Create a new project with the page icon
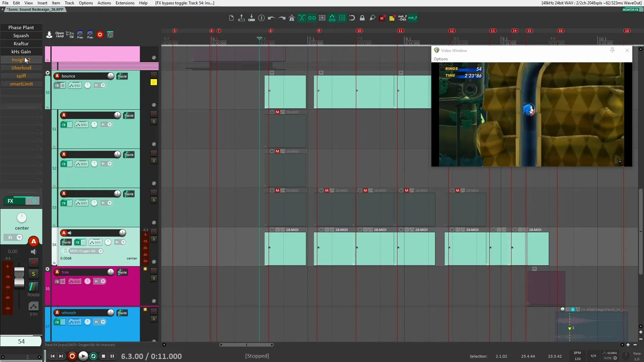The image size is (644, 362). (x=231, y=18)
